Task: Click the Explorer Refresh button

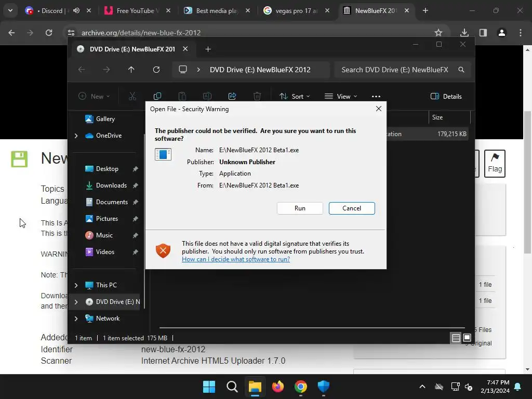Action: point(156,70)
